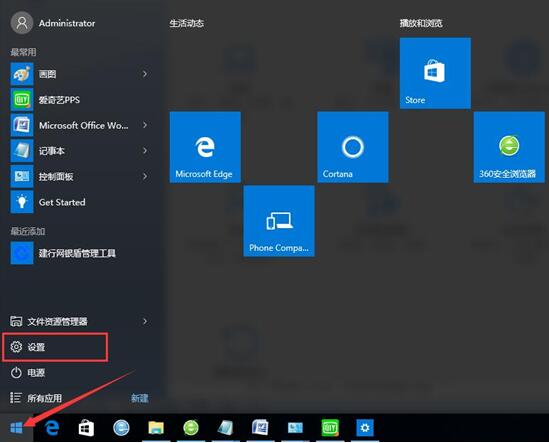Open Control Panel taskbar icon
The height and width of the screenshot is (443, 549).
point(295,428)
